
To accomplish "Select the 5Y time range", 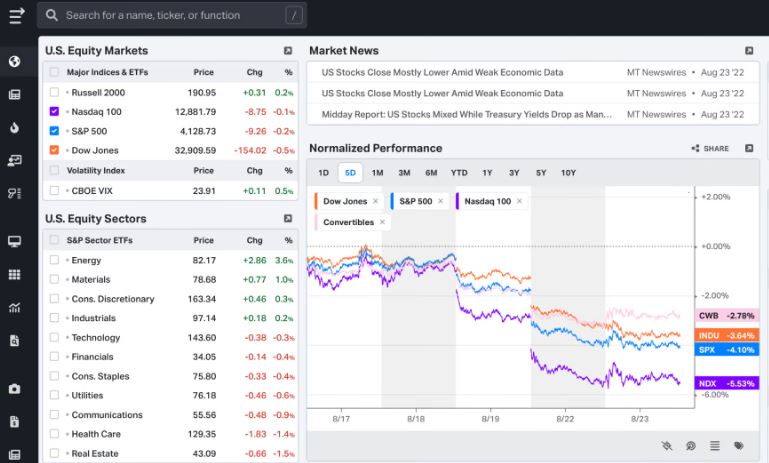I will 541,173.
